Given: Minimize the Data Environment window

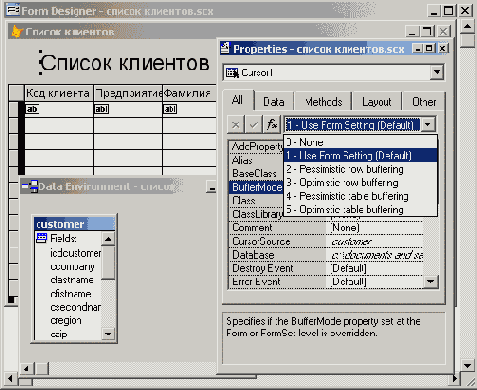Looking at the screenshot, I should tap(211, 187).
